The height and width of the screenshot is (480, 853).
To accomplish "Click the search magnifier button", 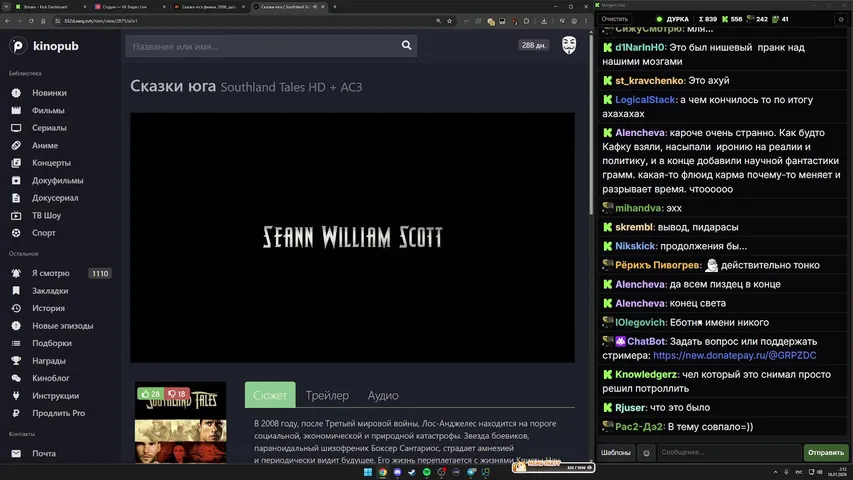I will click(406, 46).
